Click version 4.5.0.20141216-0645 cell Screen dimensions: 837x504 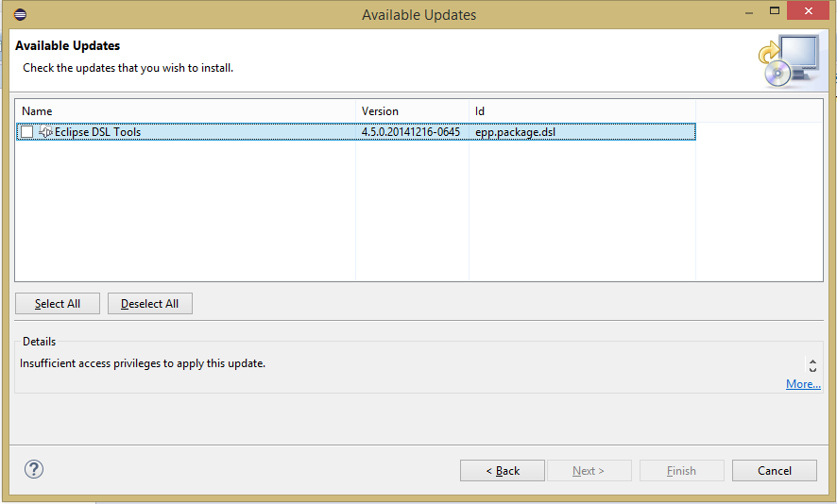411,132
